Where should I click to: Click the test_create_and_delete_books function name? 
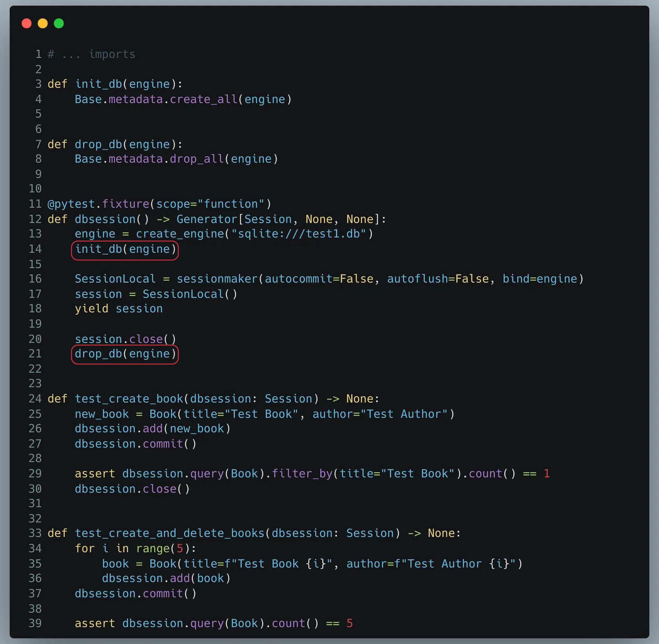pos(169,533)
